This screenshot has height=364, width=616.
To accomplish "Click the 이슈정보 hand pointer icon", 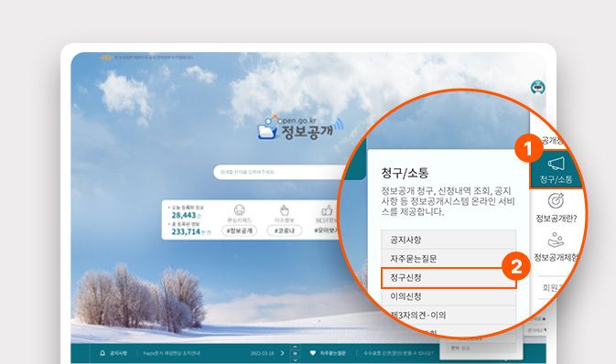I will [x=284, y=210].
